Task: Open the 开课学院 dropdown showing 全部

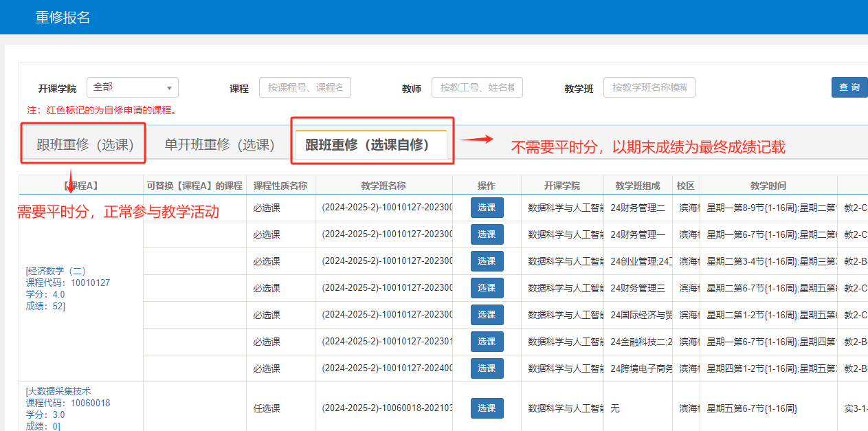Action: (x=132, y=87)
